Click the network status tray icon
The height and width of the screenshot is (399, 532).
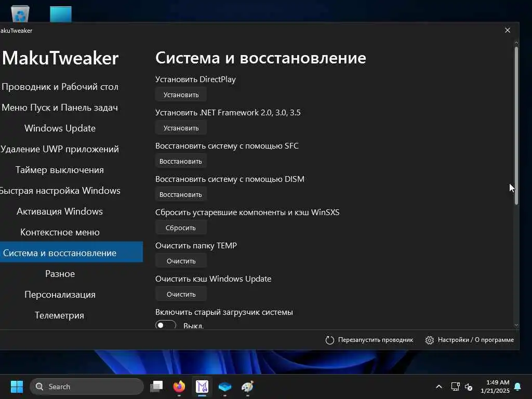tap(455, 387)
